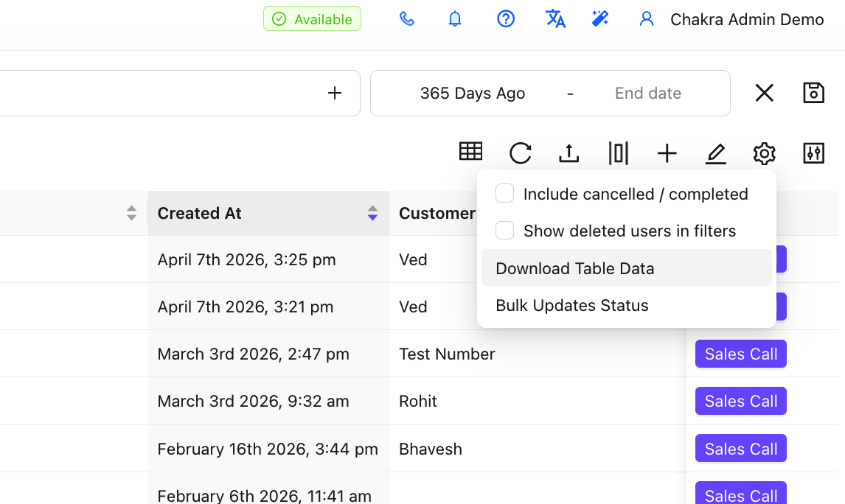Image resolution: width=845 pixels, height=504 pixels.
Task: Open the language translation icon
Action: tap(555, 19)
